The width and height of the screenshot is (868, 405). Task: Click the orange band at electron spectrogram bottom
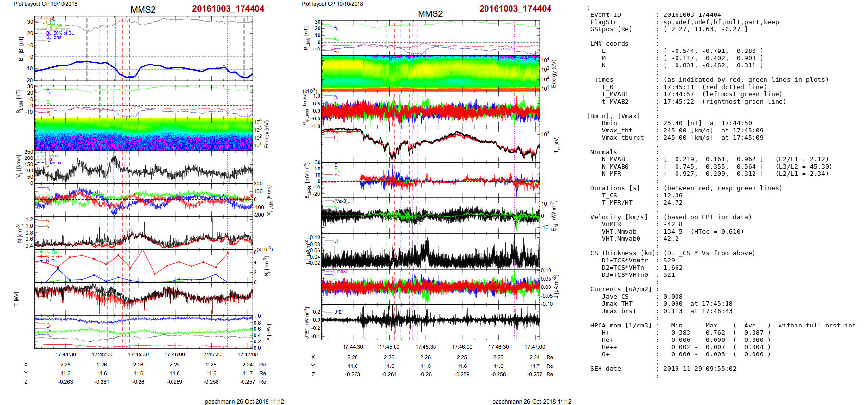[x=430, y=89]
